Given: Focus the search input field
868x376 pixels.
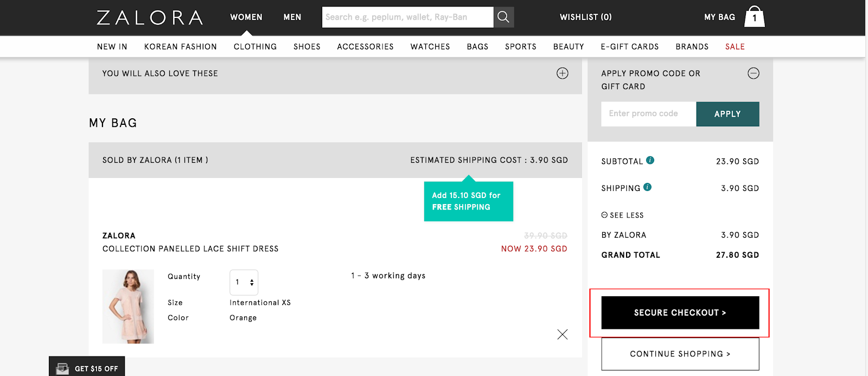Looking at the screenshot, I should [x=408, y=17].
